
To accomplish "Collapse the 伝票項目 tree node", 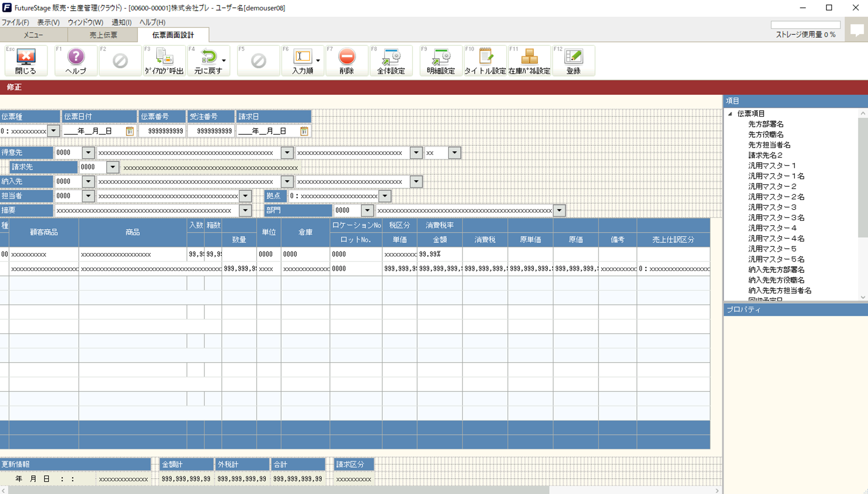I will (730, 114).
